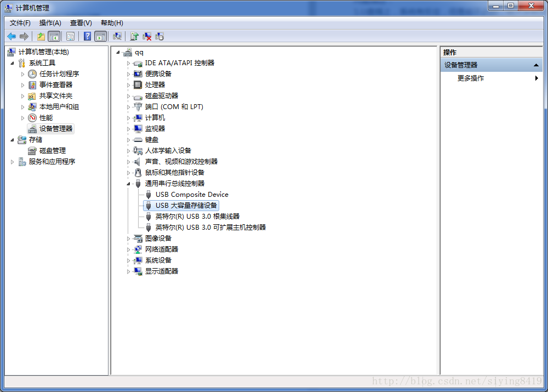Select USB 大容量存储设备
Image resolution: width=548 pixels, height=392 pixels.
click(186, 206)
